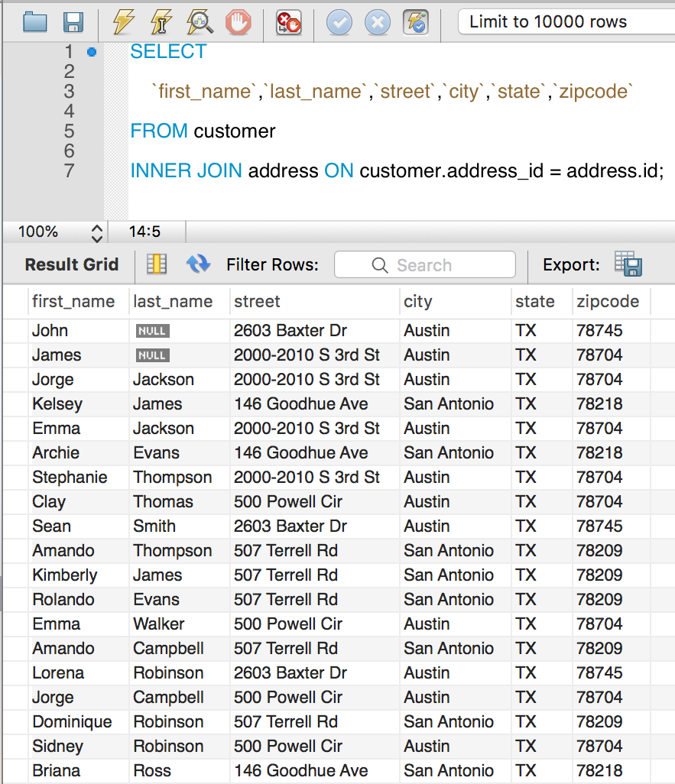Toggle continue-on-error mode icon

(289, 22)
